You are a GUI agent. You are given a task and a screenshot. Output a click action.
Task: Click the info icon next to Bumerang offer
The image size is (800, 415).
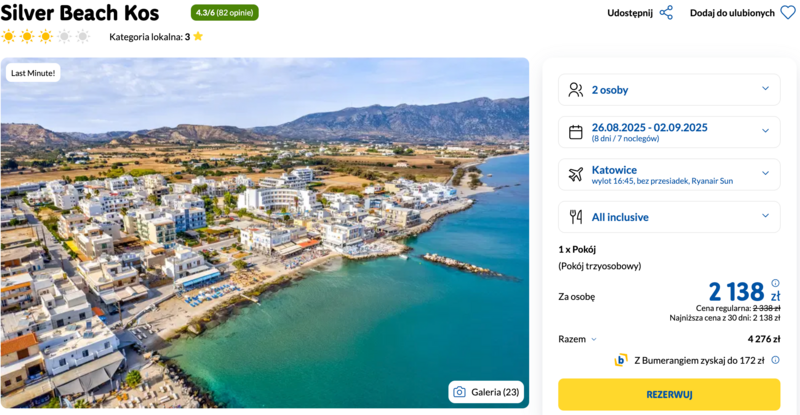(776, 360)
